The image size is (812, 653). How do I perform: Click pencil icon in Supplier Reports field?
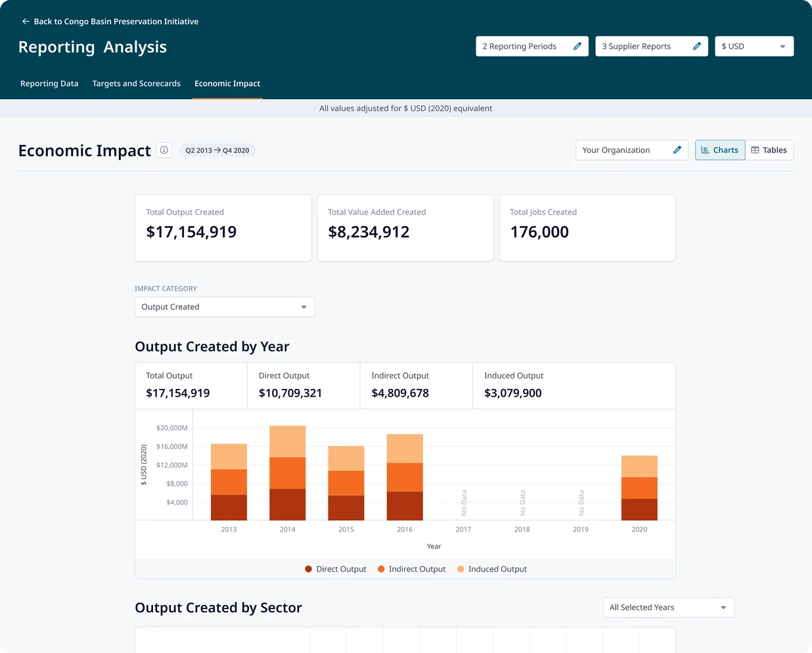pyautogui.click(x=697, y=47)
